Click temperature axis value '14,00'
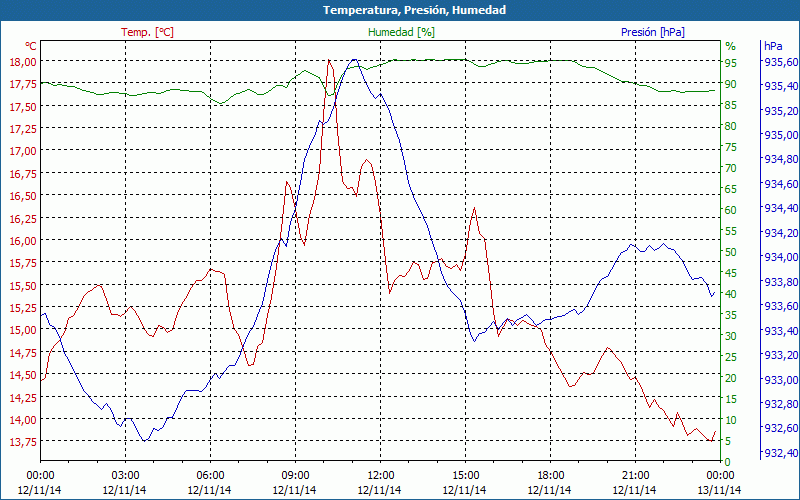The height and width of the screenshot is (500, 800). [x=23, y=419]
